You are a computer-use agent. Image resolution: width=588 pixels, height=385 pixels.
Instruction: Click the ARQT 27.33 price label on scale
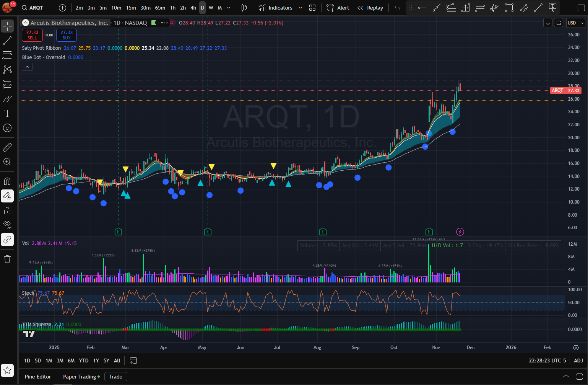point(566,90)
